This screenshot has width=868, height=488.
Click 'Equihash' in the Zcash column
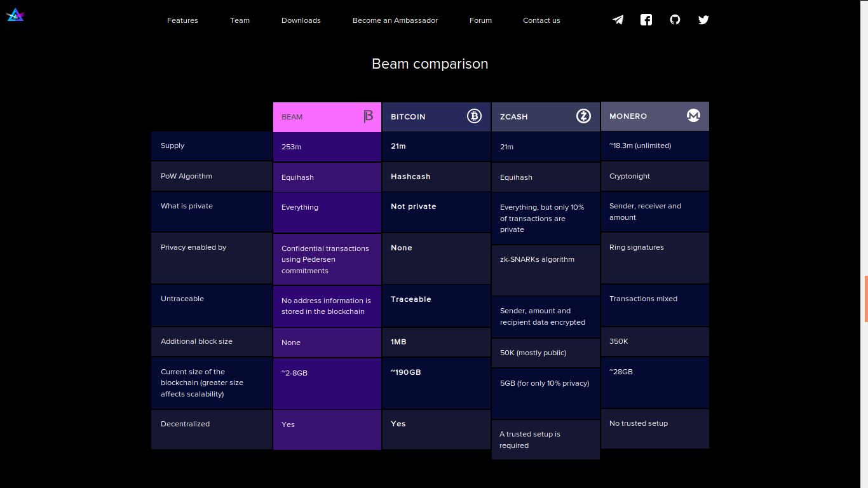point(546,177)
